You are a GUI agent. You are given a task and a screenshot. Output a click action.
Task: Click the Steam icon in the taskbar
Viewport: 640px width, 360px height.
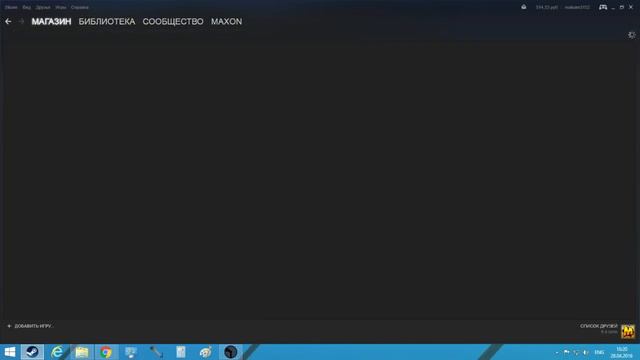[x=32, y=352]
